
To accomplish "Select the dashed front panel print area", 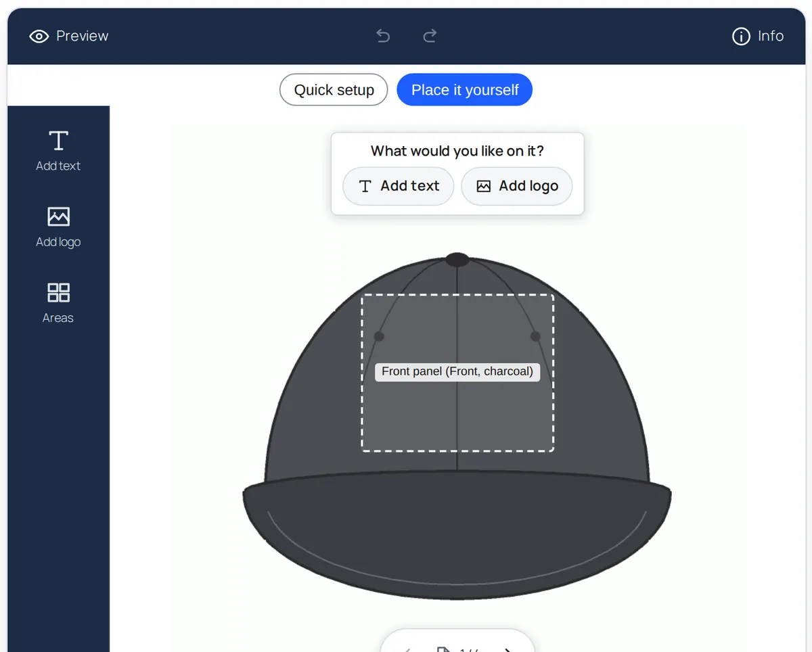I will [457, 373].
